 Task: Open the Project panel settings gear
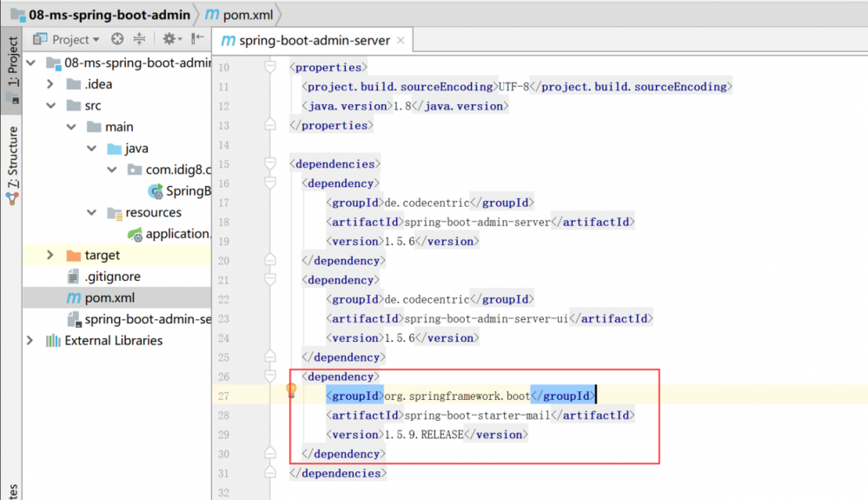tap(172, 39)
